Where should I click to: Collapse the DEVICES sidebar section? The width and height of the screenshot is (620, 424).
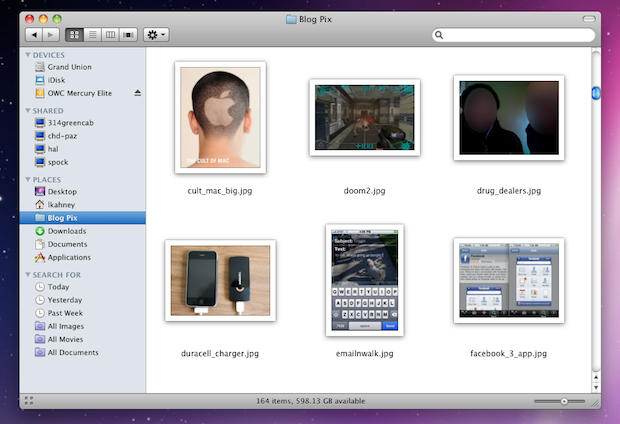tap(28, 55)
